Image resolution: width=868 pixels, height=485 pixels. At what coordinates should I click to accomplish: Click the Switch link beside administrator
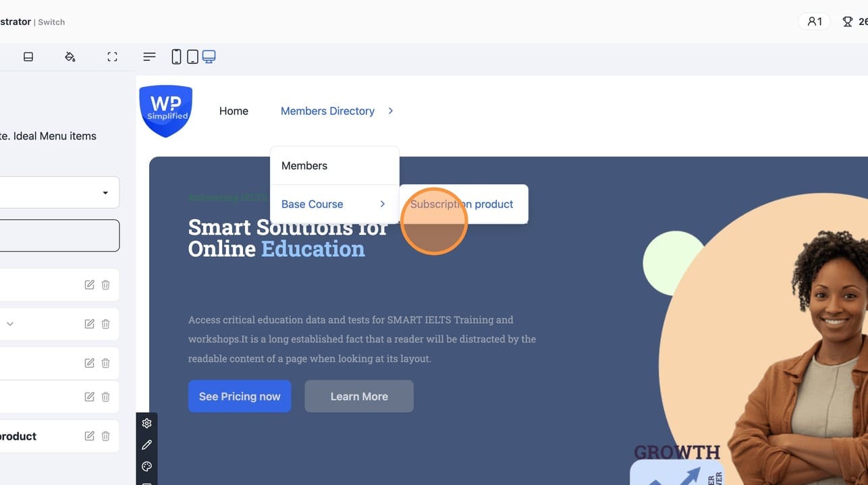click(51, 22)
